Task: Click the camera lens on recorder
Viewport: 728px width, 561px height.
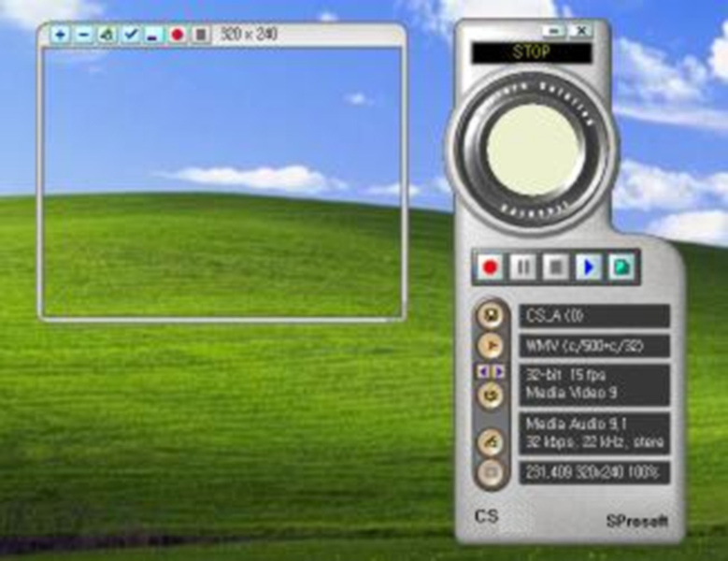Action: point(533,150)
